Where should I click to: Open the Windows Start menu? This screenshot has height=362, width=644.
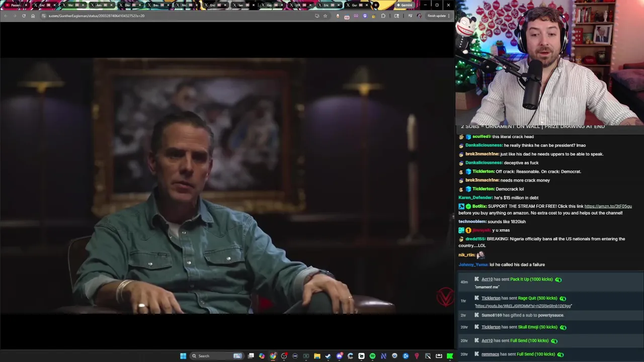183,356
